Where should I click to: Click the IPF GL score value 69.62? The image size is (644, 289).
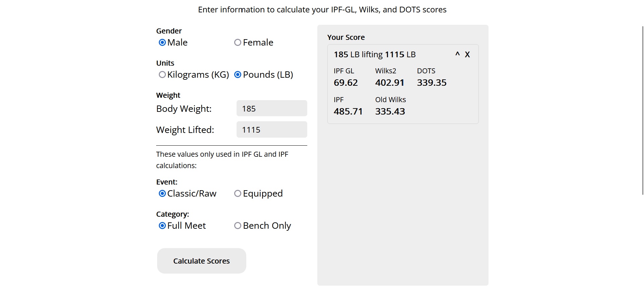346,83
